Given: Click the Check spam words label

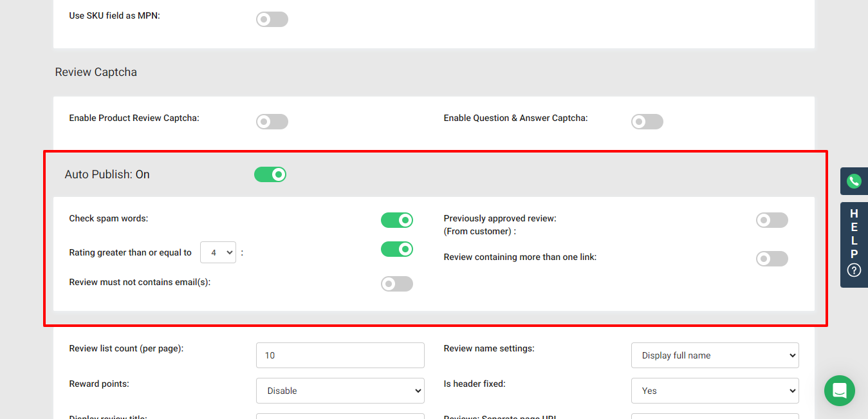Looking at the screenshot, I should click(x=109, y=218).
